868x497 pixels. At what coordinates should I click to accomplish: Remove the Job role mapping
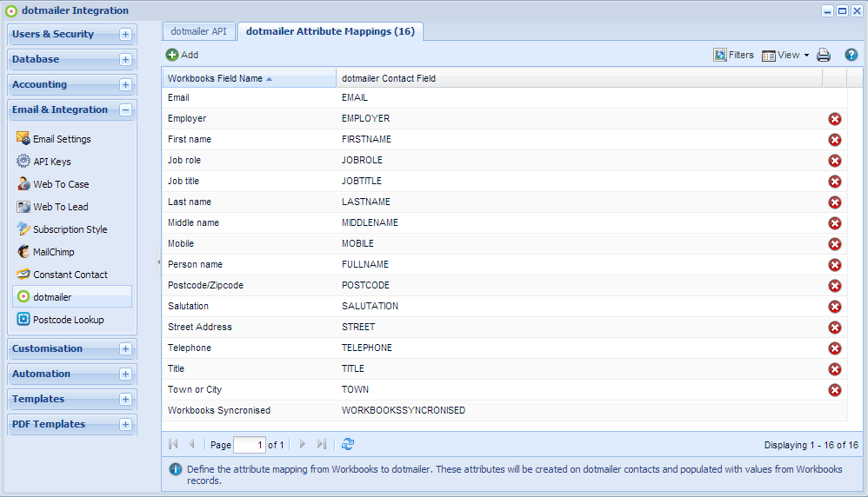click(835, 161)
